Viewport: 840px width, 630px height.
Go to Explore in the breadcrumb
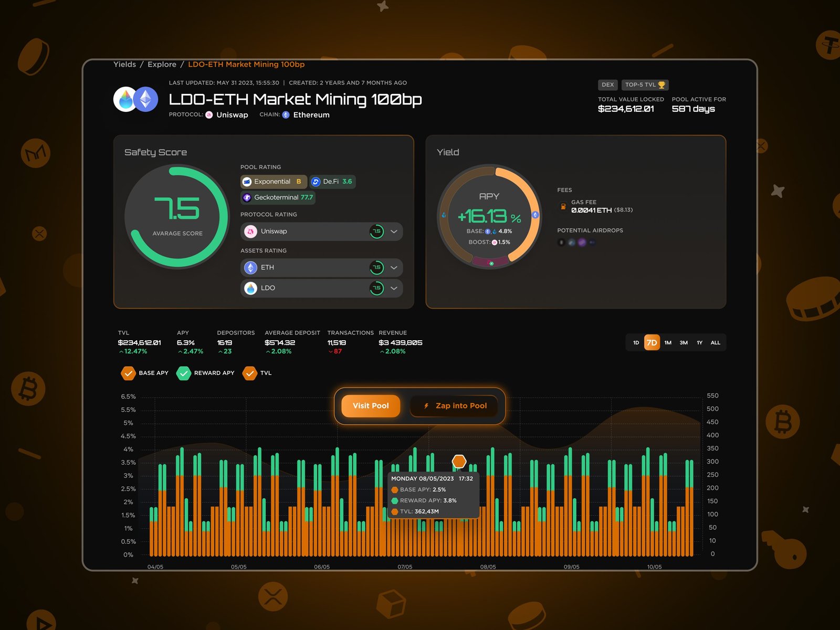tap(162, 65)
